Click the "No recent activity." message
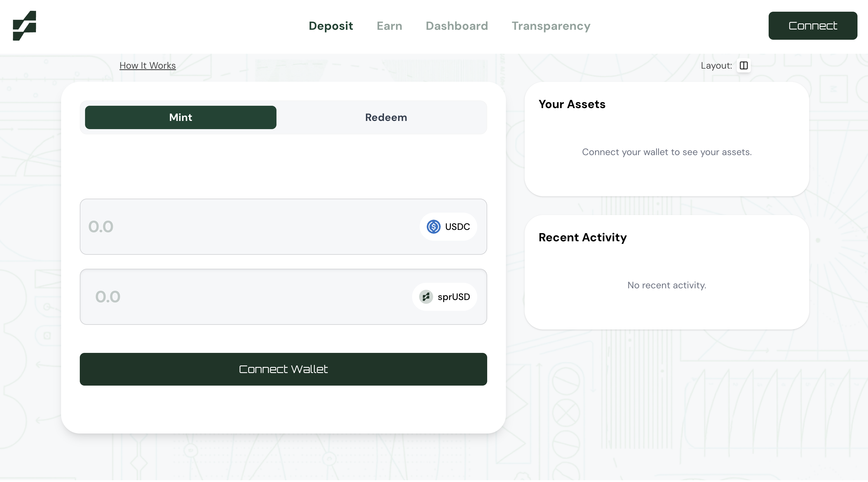Viewport: 868px width, 482px height. pos(667,285)
